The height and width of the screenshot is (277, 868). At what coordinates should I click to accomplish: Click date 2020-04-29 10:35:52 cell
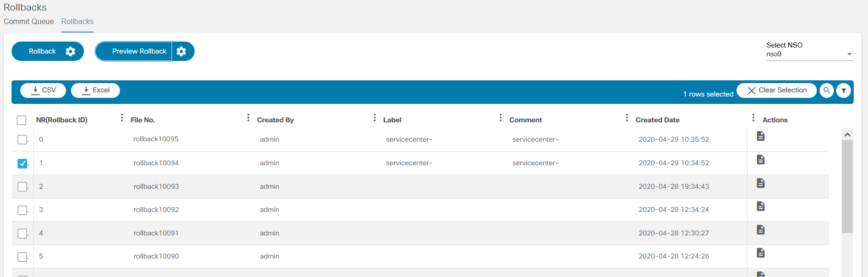click(x=674, y=139)
